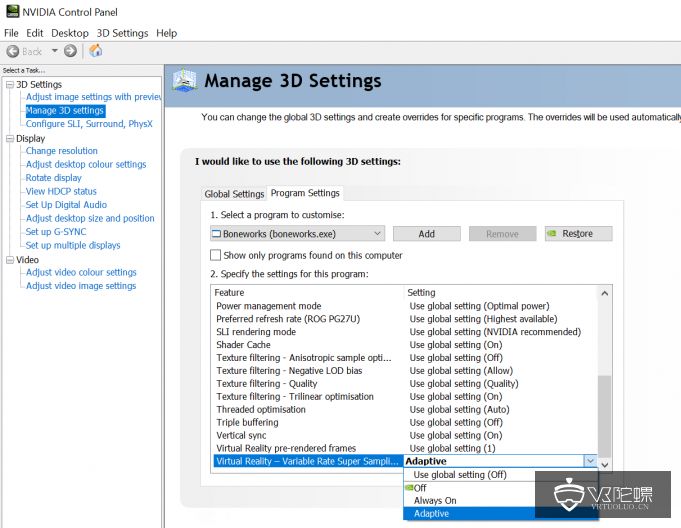Click the NVIDIA Control Panel title icon
Viewport: 681px width, 528px height.
[13, 12]
